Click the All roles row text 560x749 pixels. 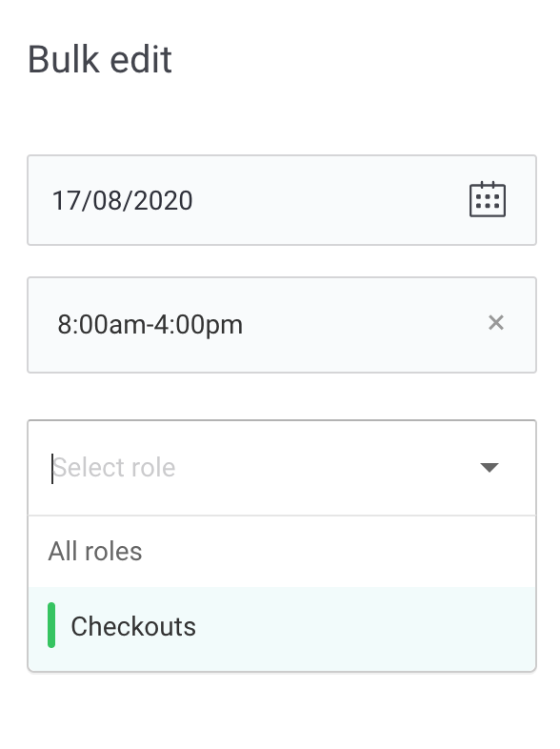tap(95, 552)
